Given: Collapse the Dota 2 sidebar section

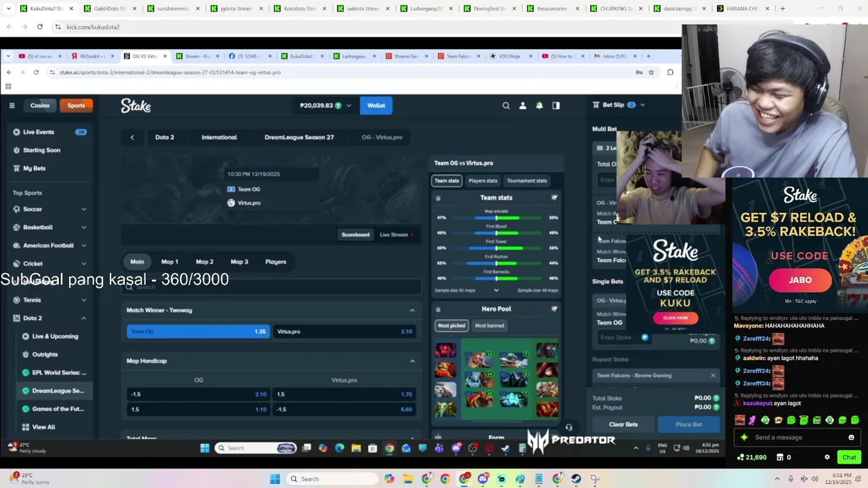Looking at the screenshot, I should pyautogui.click(x=83, y=319).
